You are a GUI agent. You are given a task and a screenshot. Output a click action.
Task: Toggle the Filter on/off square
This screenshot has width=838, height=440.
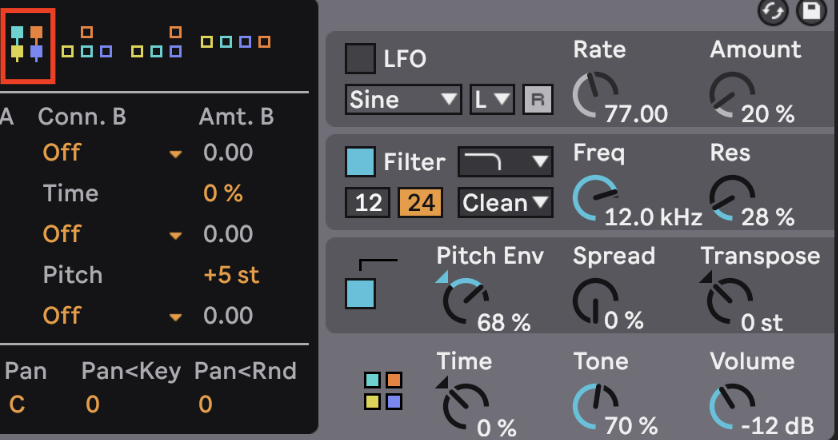pyautogui.click(x=360, y=161)
